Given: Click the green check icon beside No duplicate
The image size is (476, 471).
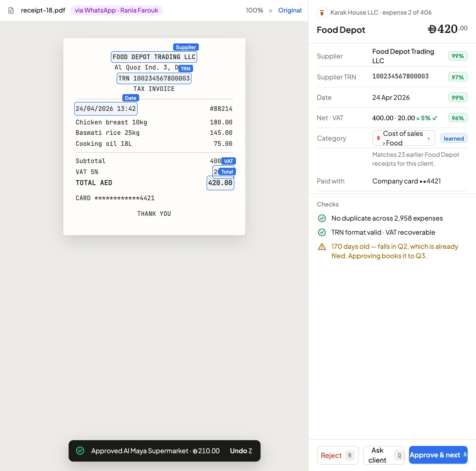Looking at the screenshot, I should [x=322, y=218].
